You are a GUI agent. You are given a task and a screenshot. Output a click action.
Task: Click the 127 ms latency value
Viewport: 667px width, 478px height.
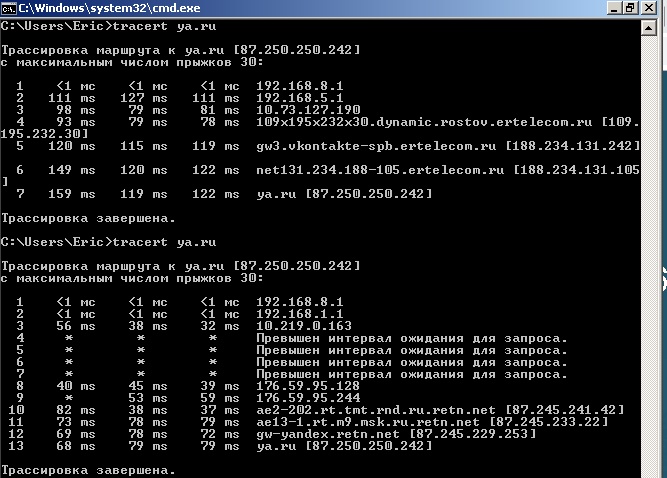[x=143, y=98]
